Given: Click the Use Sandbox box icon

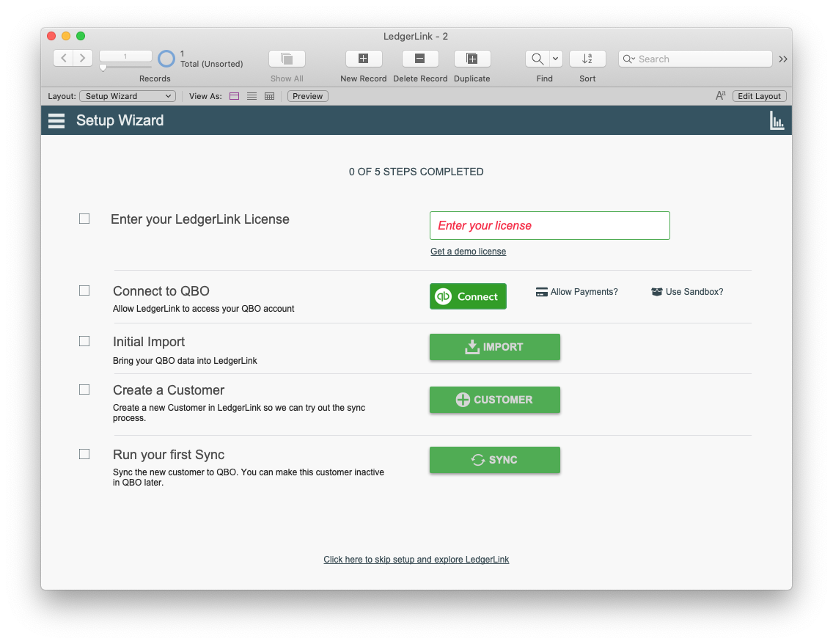Looking at the screenshot, I should click(x=656, y=292).
